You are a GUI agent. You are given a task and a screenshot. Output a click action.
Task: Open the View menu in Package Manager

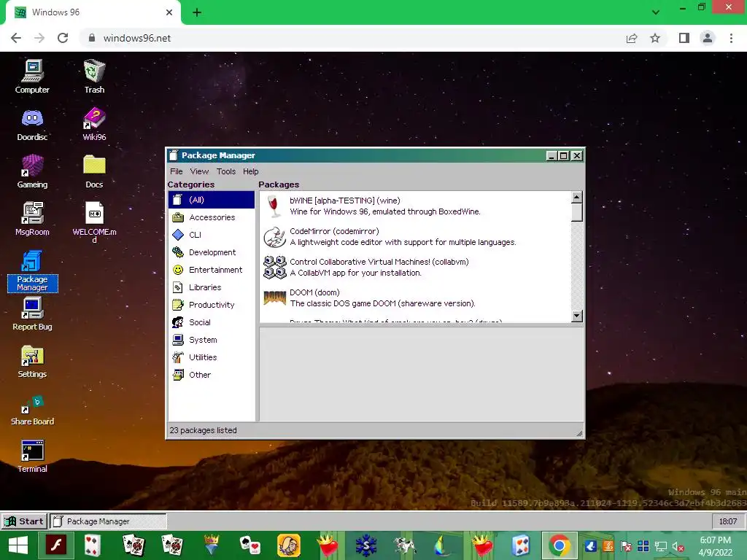click(199, 171)
